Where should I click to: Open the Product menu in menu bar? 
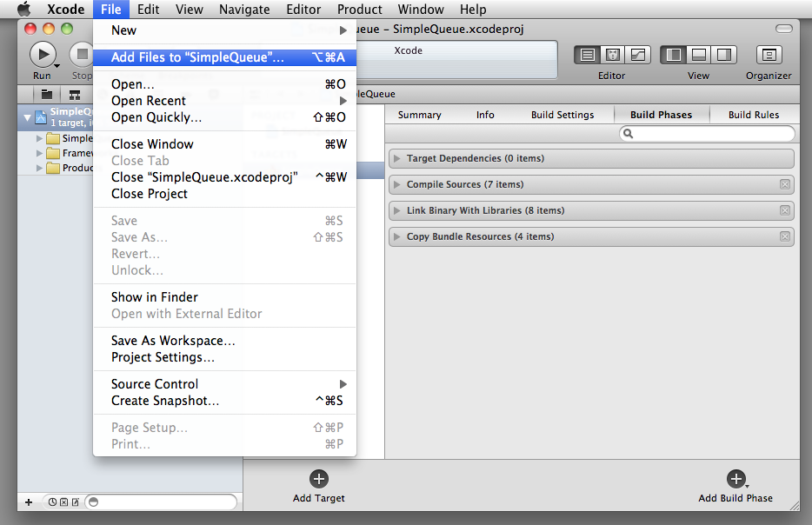[x=360, y=10]
